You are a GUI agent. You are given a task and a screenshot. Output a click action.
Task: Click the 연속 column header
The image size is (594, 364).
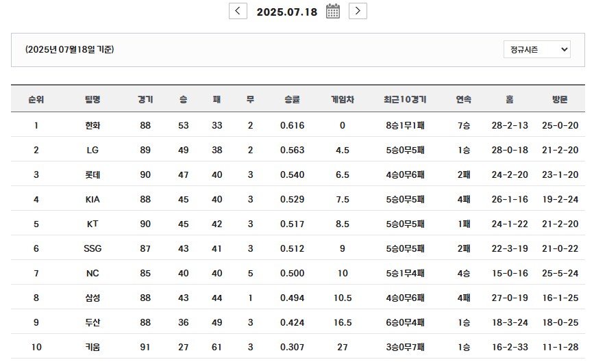(464, 99)
